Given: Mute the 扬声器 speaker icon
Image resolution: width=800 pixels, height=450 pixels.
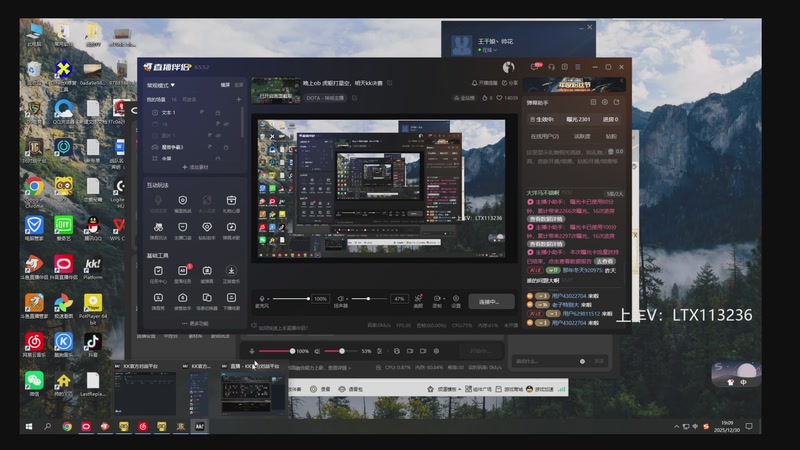Looking at the screenshot, I should pos(340,298).
